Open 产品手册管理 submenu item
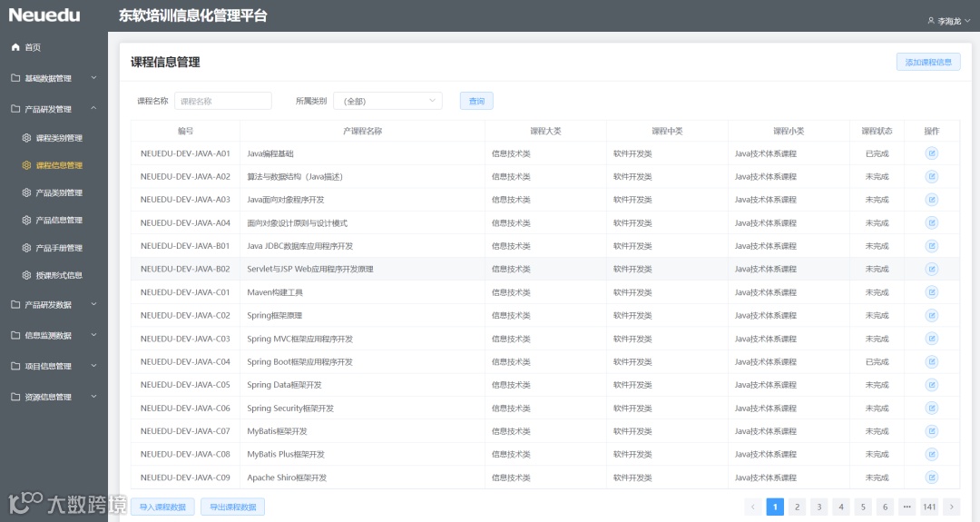Viewport: 980px width, 522px height. pos(54,248)
